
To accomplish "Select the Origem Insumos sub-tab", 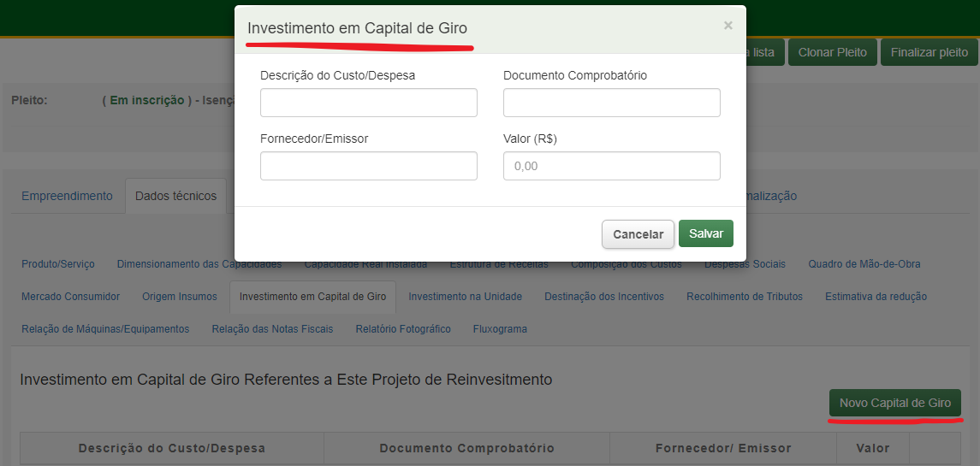I will tap(180, 296).
